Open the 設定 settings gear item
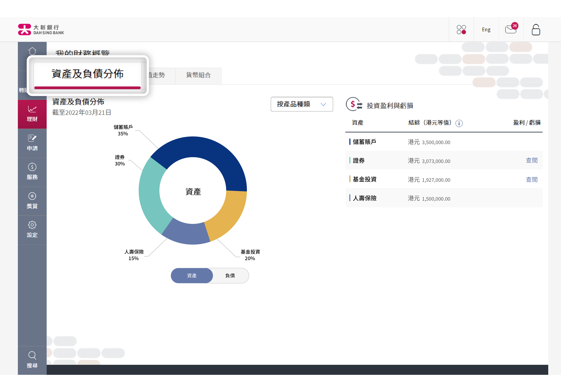 (32, 230)
